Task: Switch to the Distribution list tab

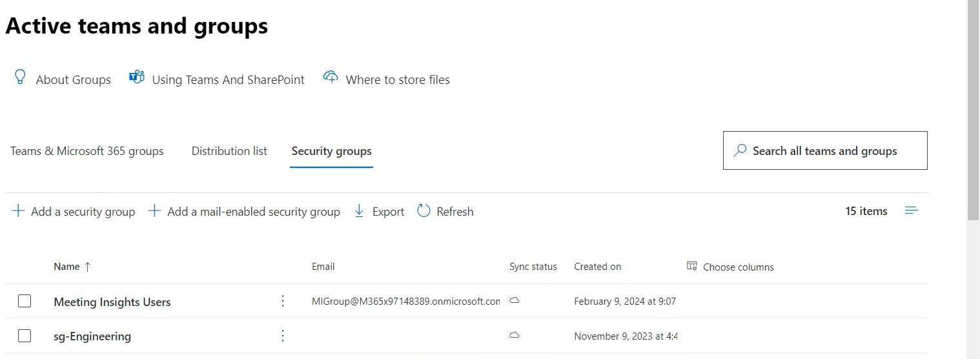Action: click(229, 151)
